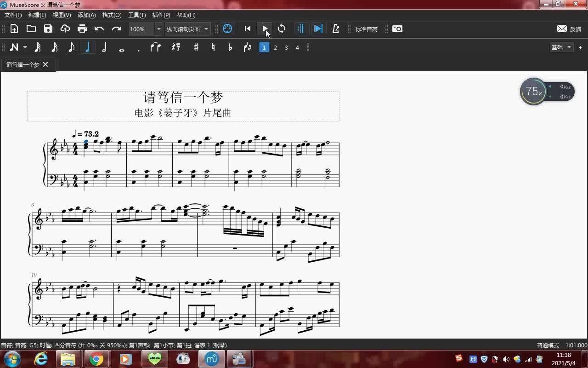Open the 帮助(H) menu

tap(186, 15)
